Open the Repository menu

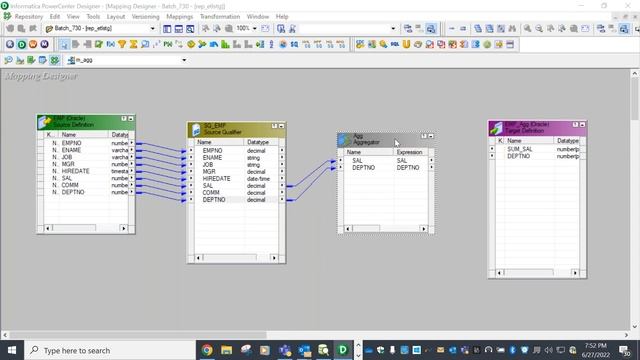pos(29,16)
